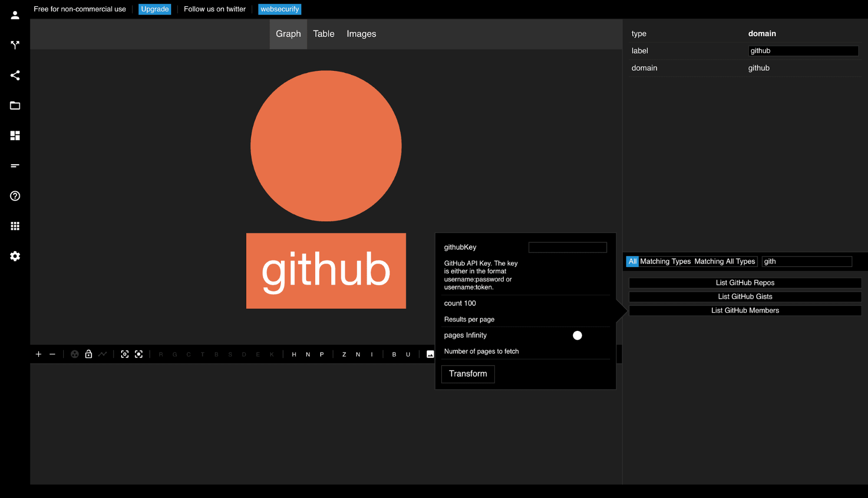Focus the githubKey input field

[568, 247]
